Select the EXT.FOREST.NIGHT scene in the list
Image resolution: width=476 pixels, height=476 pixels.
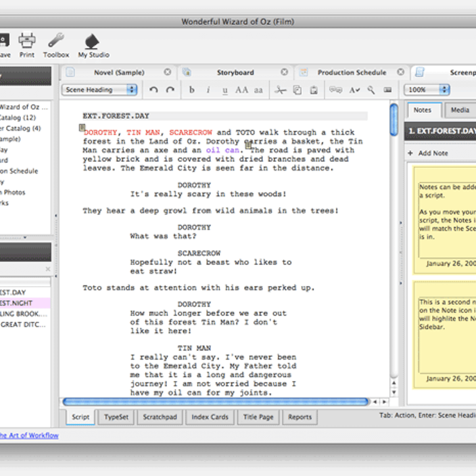pyautogui.click(x=25, y=303)
